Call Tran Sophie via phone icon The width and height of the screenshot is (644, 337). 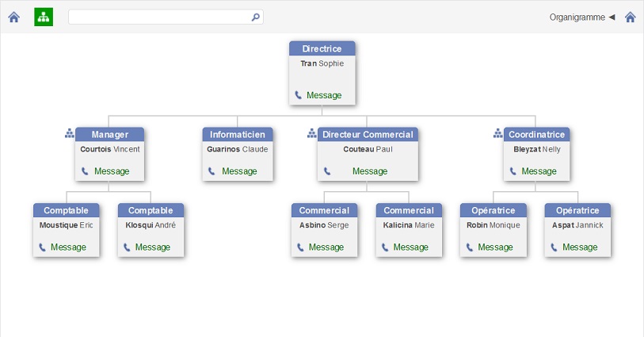(298, 95)
